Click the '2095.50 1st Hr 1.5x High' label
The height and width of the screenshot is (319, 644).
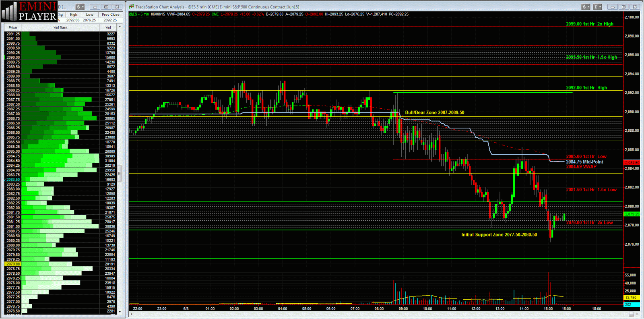[x=591, y=57]
